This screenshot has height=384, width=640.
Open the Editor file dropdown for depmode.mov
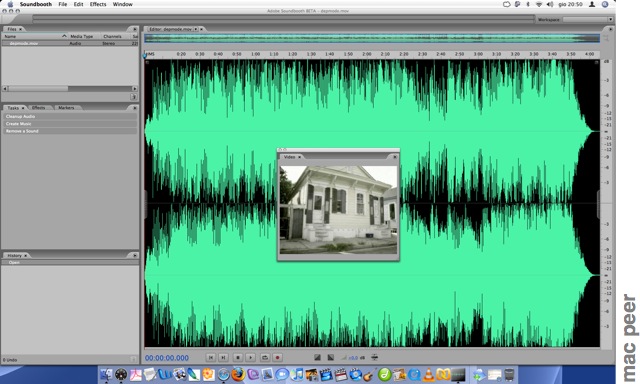pyautogui.click(x=196, y=29)
